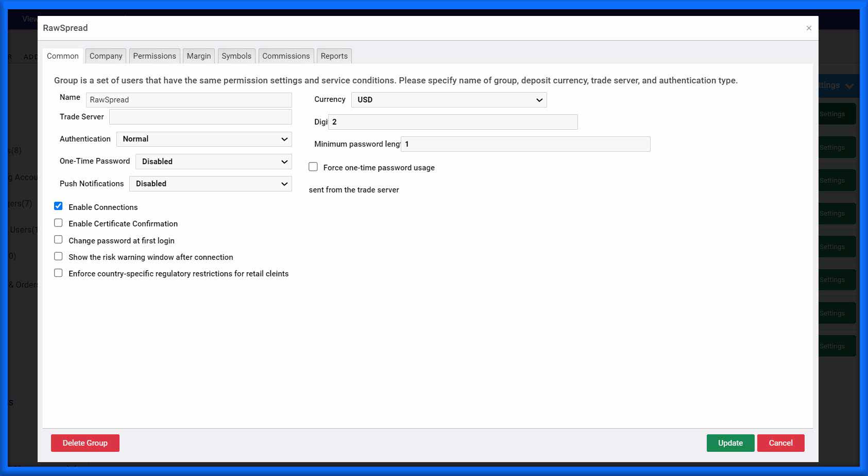Click the green Update button
This screenshot has width=868, height=476.
coord(730,443)
